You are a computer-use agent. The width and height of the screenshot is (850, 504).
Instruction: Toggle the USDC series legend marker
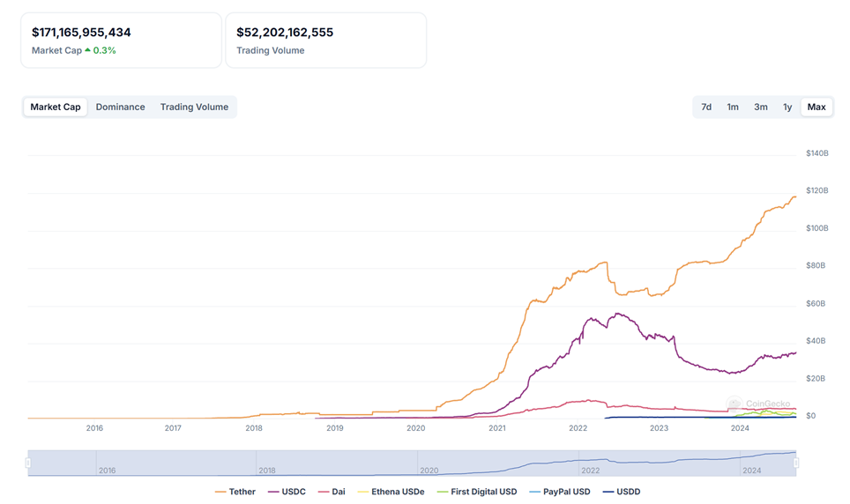(x=273, y=492)
